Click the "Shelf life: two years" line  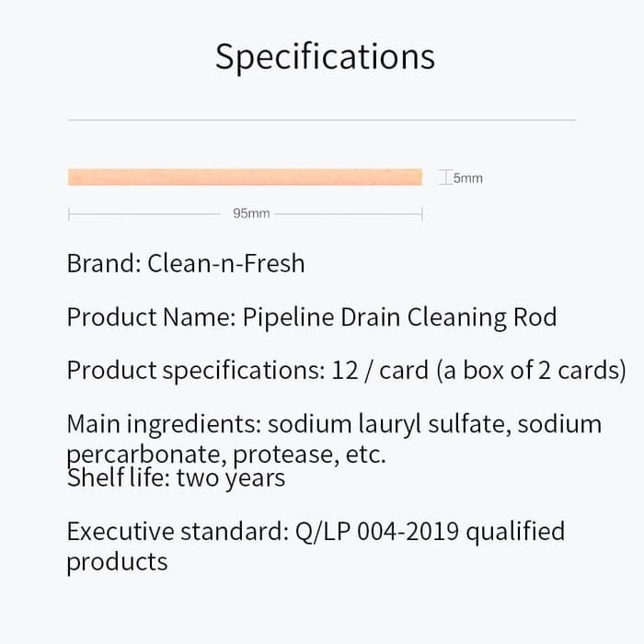176,478
